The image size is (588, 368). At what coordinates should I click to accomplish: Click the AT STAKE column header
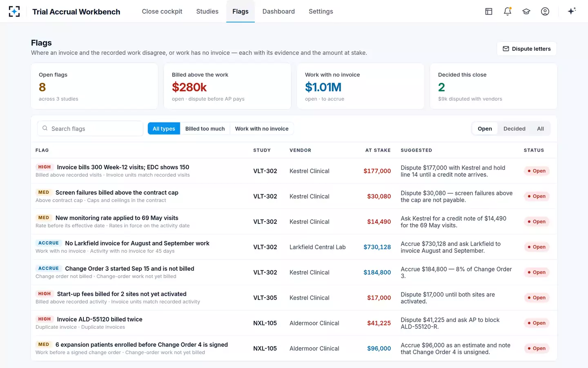click(378, 150)
